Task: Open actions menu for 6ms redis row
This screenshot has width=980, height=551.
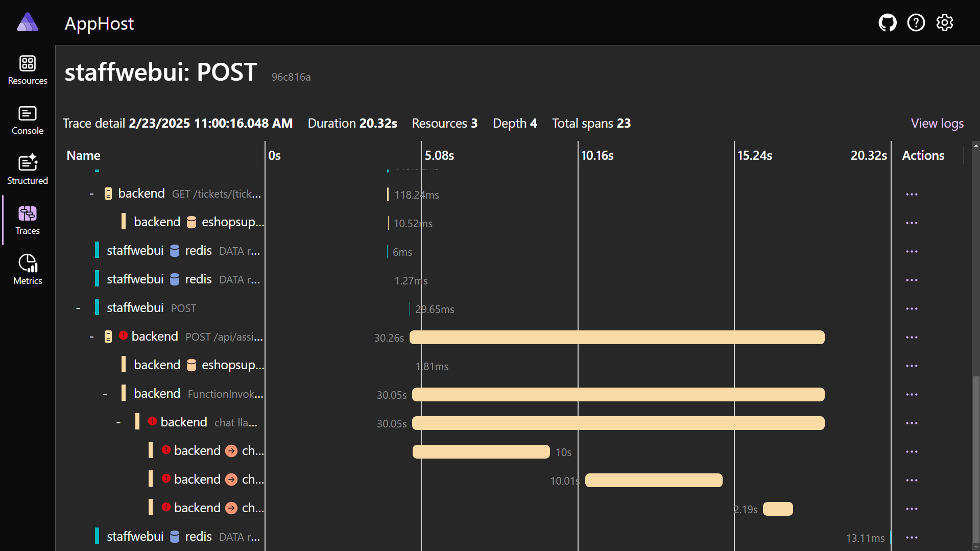Action: pyautogui.click(x=912, y=252)
